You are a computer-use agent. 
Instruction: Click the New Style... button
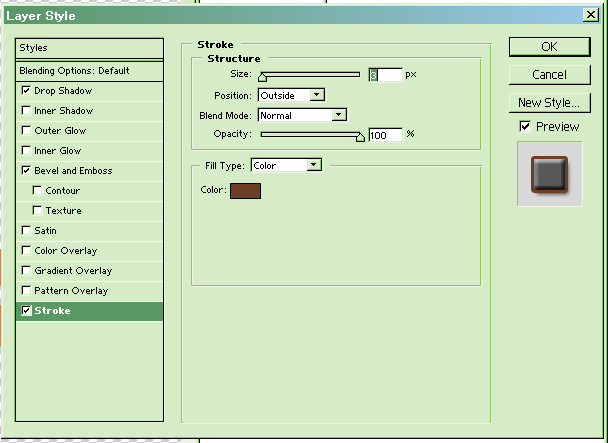548,103
